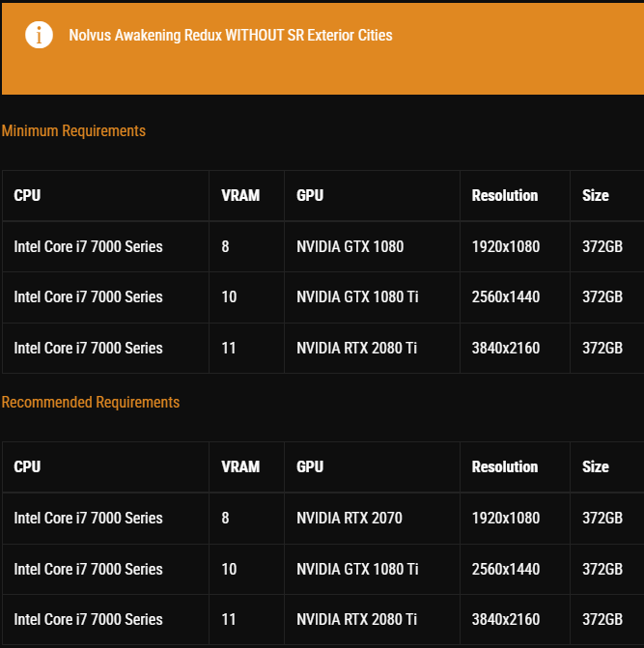Viewport: 644px width, 648px height.
Task: Click 3840x2160 in the Recommended Requirements table
Action: click(x=506, y=619)
